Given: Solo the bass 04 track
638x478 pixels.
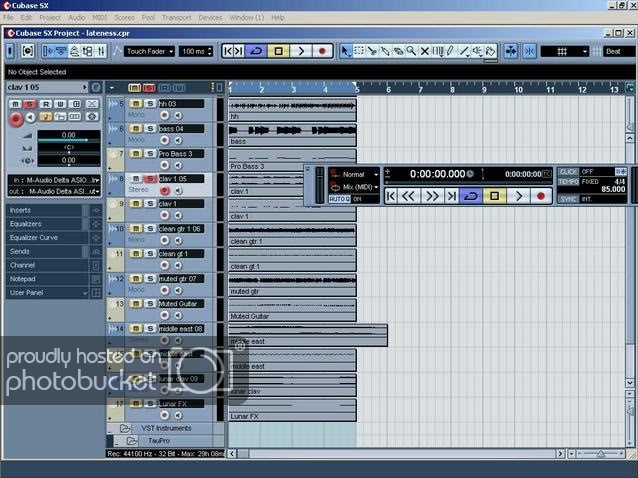Looking at the screenshot, I should click(x=150, y=129).
